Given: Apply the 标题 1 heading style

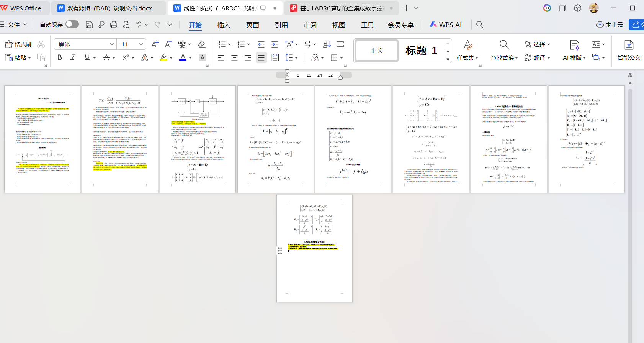Looking at the screenshot, I should (421, 51).
